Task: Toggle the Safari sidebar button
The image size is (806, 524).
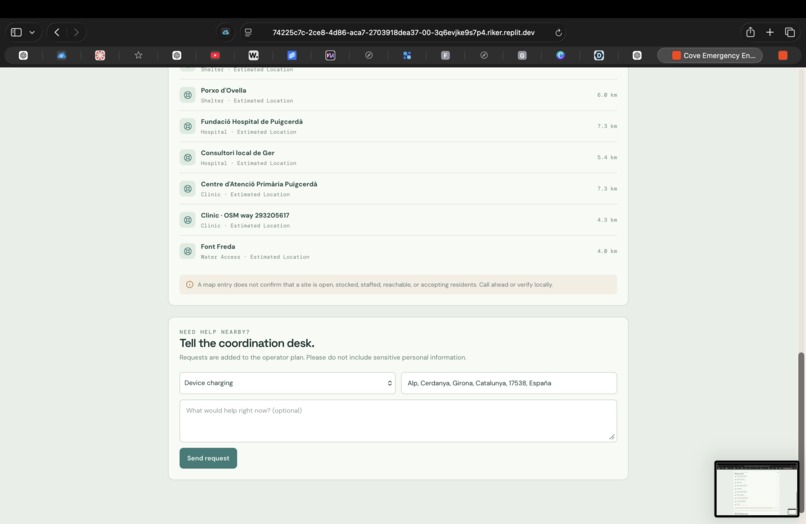Action: coord(16,32)
